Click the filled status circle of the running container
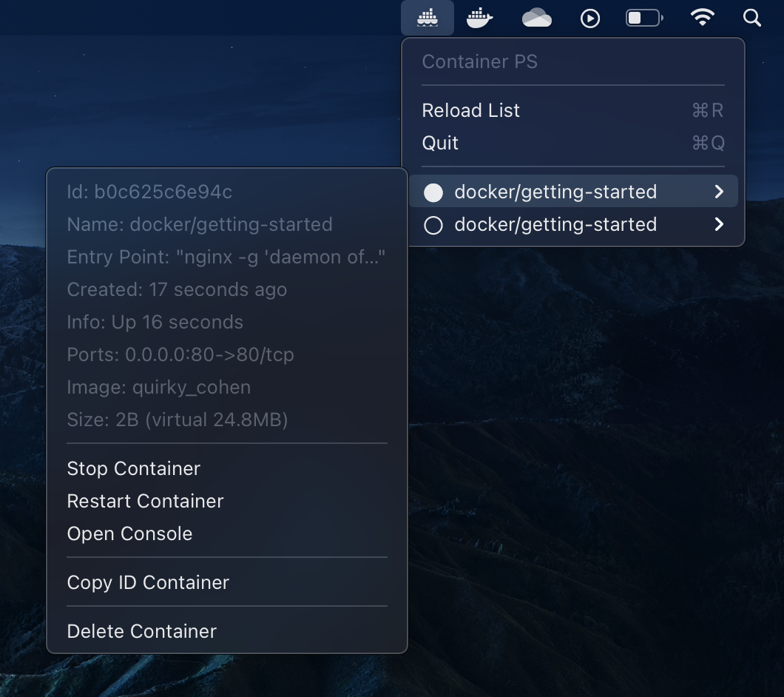This screenshot has width=784, height=697. (x=433, y=192)
